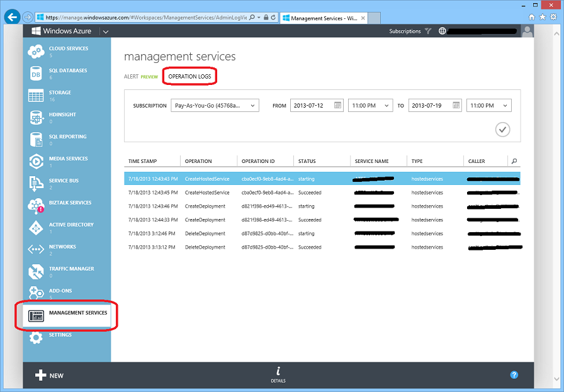Select the SQL Databases sidebar icon
Viewport: 564px width, 392px height.
(36, 74)
